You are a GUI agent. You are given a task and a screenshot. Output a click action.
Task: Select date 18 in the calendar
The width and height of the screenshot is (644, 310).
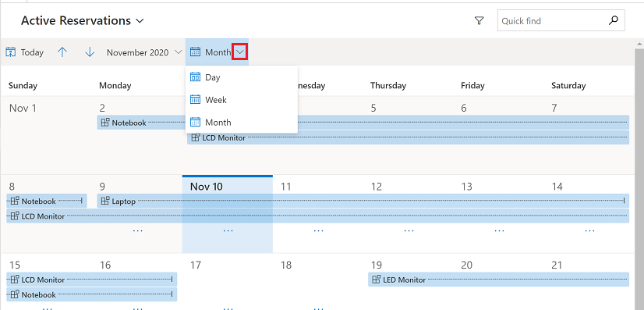286,265
